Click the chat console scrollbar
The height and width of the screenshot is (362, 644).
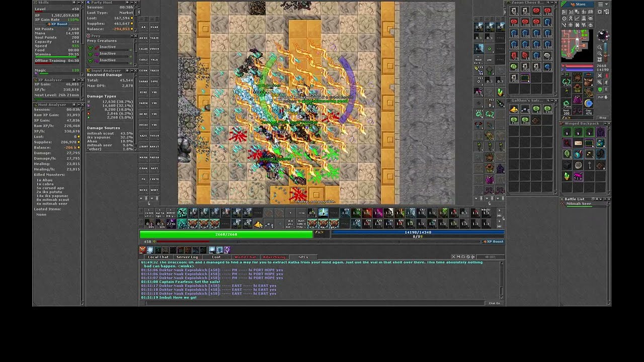tap(502, 280)
